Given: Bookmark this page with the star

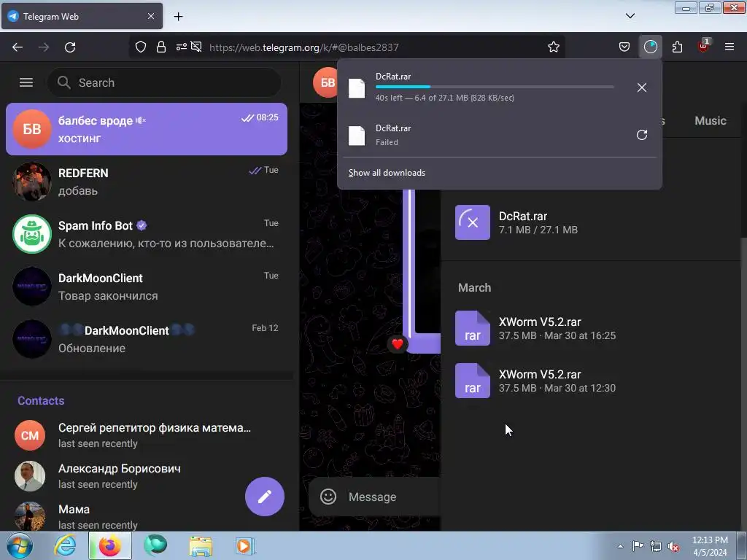Looking at the screenshot, I should pyautogui.click(x=553, y=47).
